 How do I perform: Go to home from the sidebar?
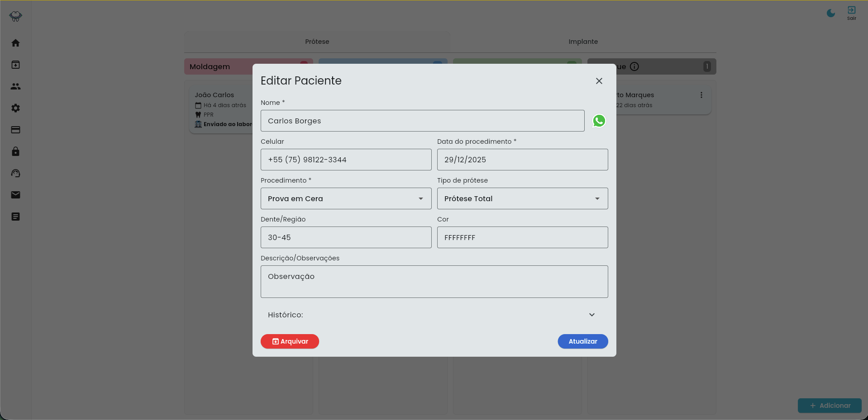pos(15,43)
